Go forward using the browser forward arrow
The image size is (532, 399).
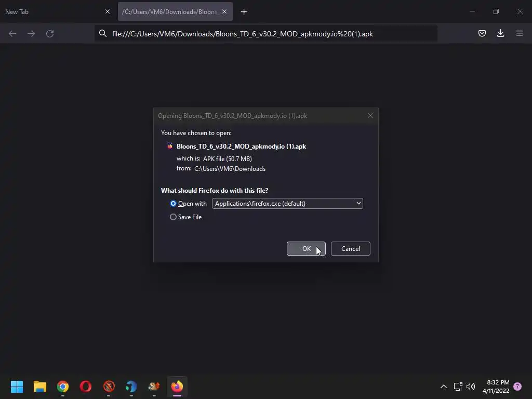point(31,34)
